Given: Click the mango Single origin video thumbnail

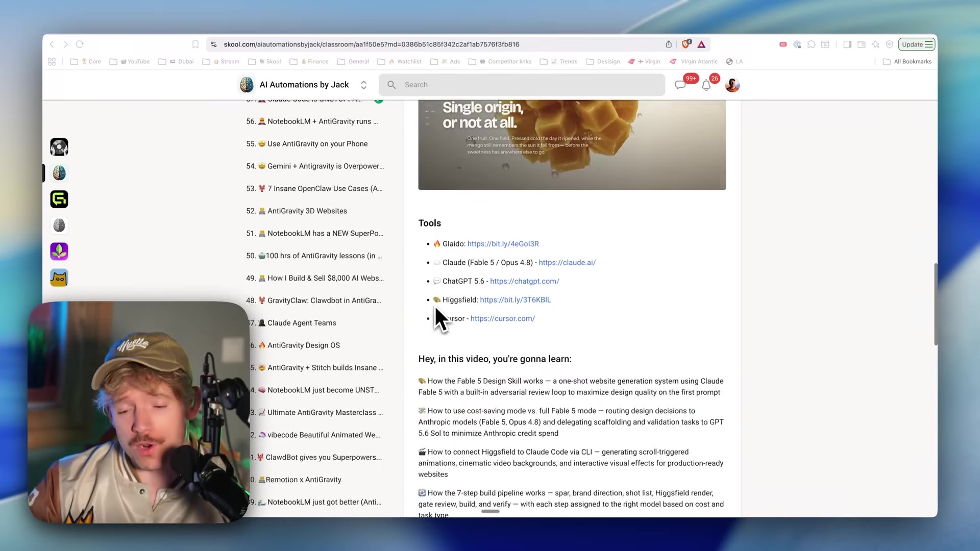Looking at the screenshot, I should click(x=572, y=145).
